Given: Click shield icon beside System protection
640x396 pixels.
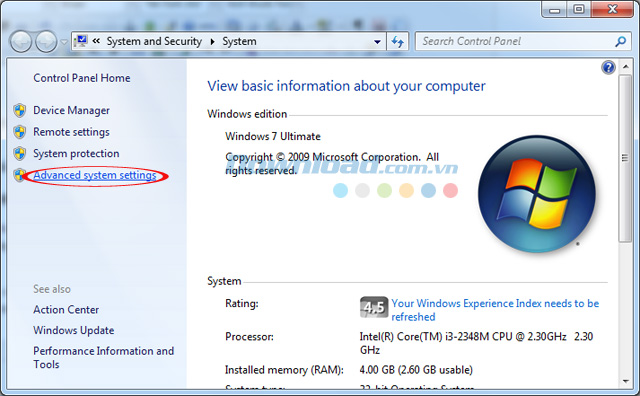Looking at the screenshot, I should (x=20, y=154).
